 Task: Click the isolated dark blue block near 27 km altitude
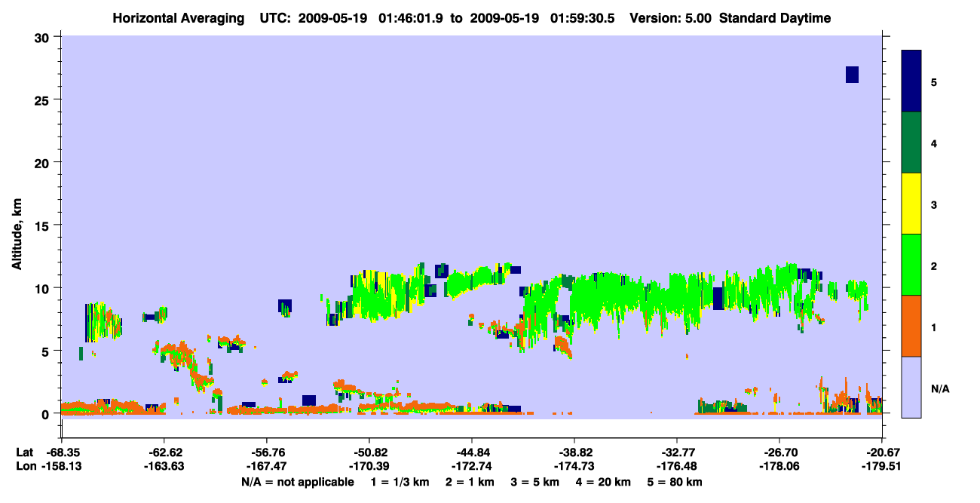click(852, 74)
